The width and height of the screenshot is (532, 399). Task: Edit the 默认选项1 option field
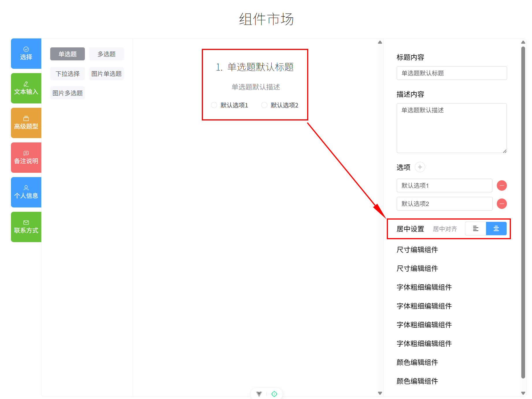pyautogui.click(x=445, y=185)
